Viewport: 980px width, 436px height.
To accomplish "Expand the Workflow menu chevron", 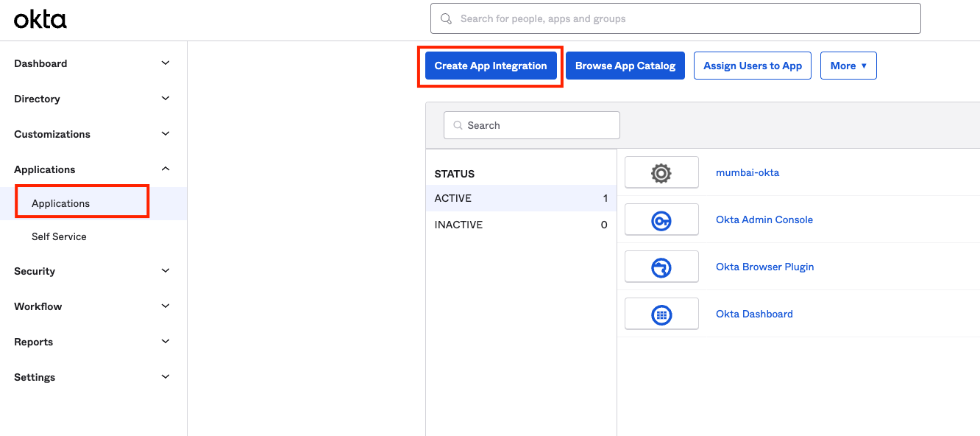I will point(166,306).
